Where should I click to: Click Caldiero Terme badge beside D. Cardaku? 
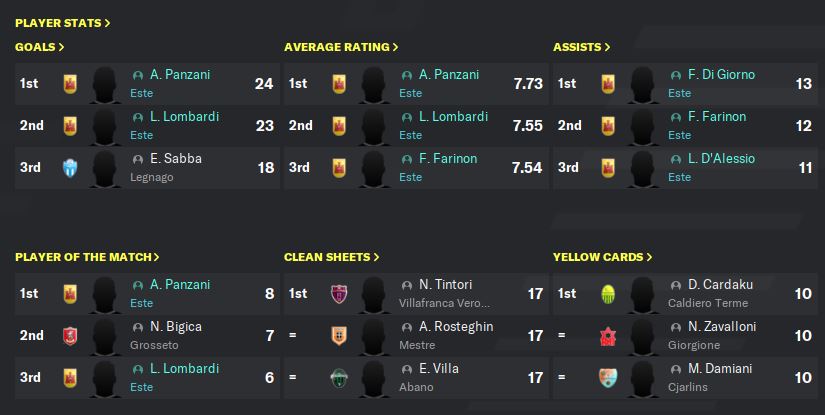[x=608, y=294]
